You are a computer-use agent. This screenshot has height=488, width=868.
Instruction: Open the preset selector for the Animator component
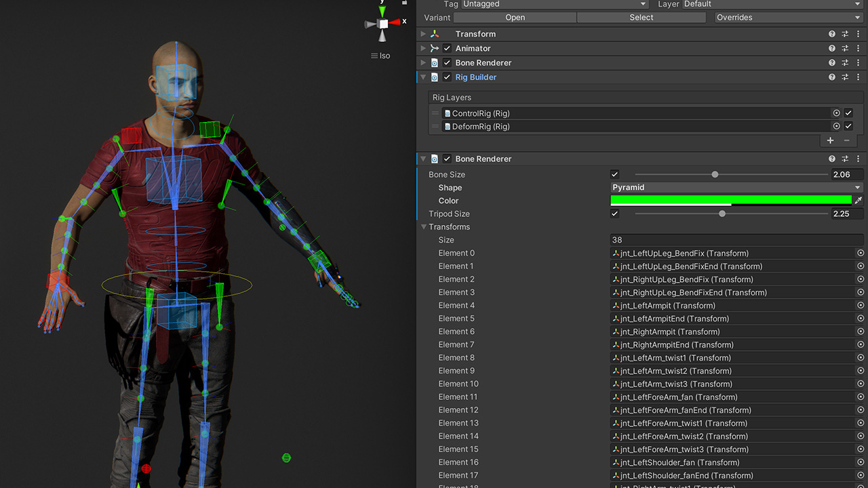[845, 48]
